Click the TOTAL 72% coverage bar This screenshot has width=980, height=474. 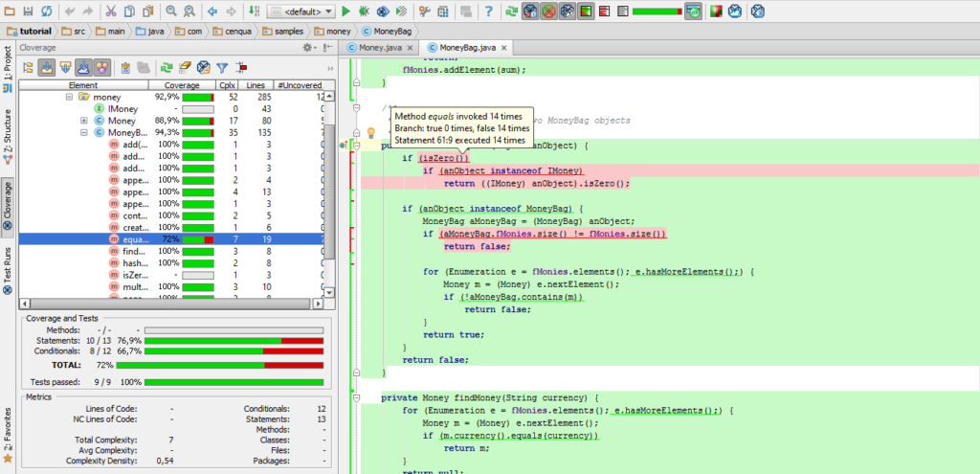click(x=219, y=365)
